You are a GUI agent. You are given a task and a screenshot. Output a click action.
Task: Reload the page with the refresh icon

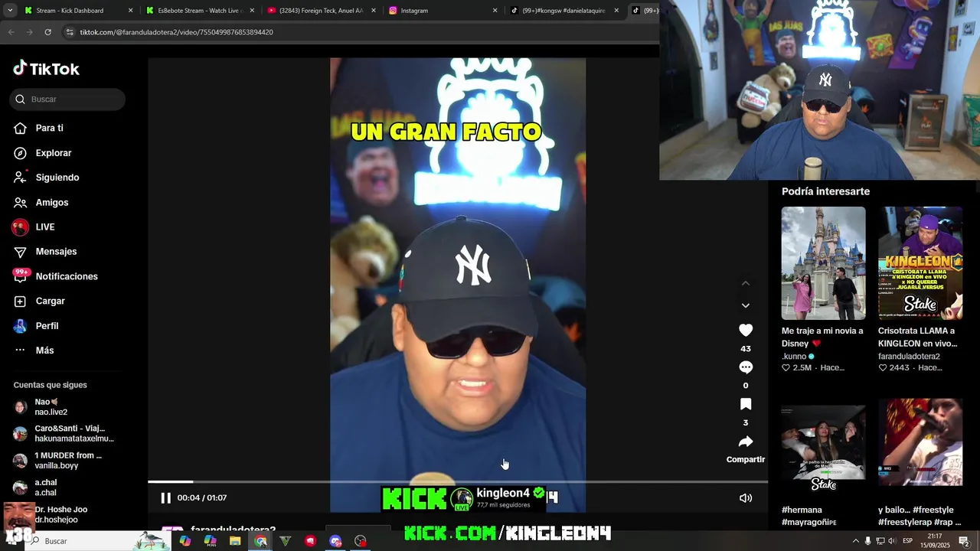point(47,32)
